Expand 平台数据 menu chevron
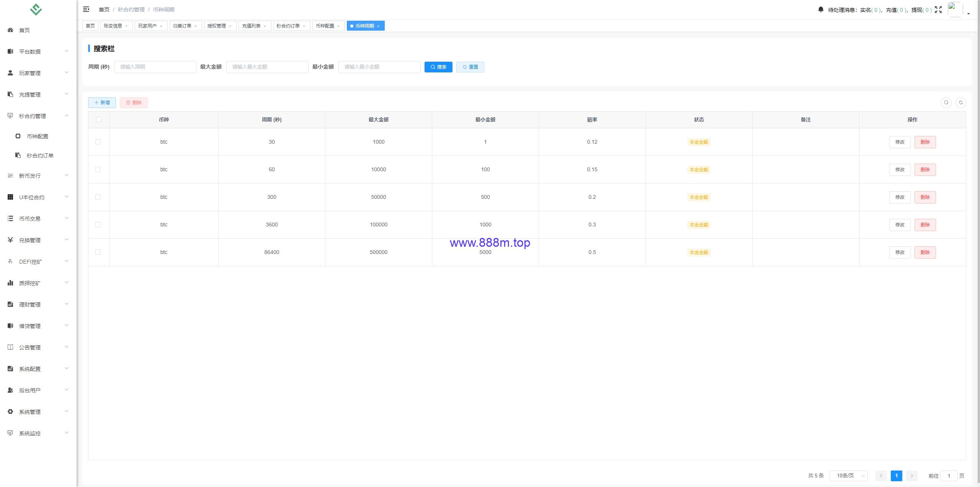 click(x=67, y=51)
